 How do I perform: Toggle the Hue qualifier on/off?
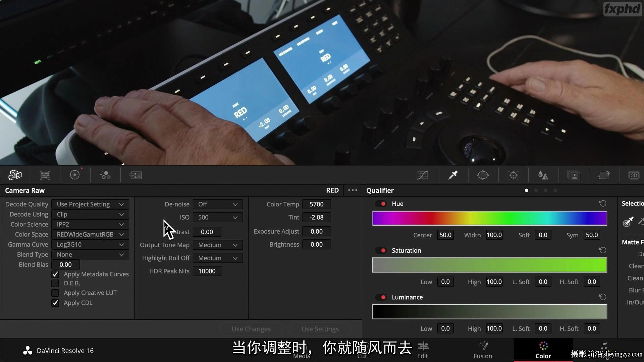381,204
